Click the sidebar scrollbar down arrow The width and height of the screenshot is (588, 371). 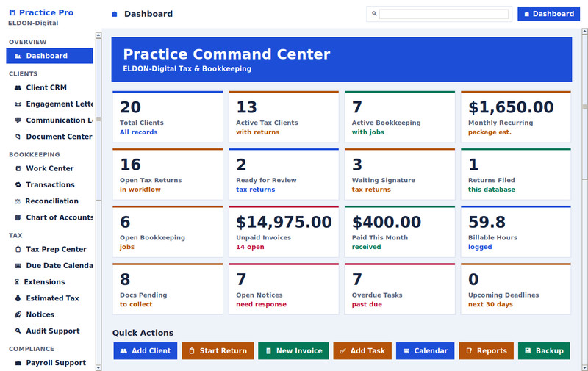pyautogui.click(x=98, y=367)
